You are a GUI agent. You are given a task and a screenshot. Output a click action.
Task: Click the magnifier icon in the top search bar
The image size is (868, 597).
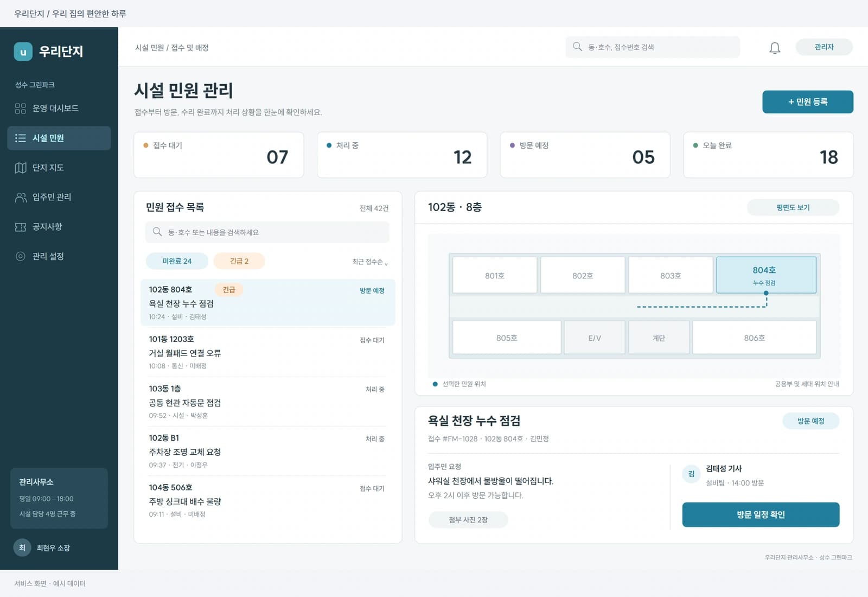point(577,47)
